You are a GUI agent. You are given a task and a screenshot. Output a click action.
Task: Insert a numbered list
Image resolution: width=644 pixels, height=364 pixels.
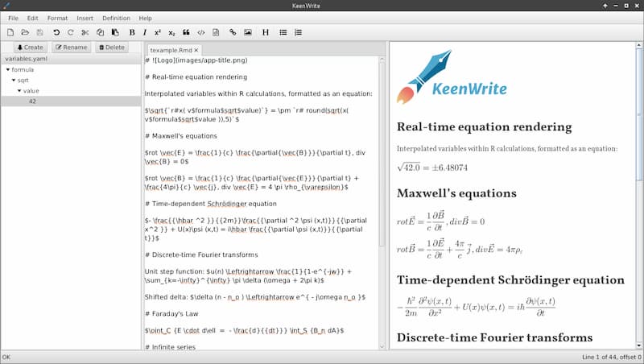click(298, 32)
